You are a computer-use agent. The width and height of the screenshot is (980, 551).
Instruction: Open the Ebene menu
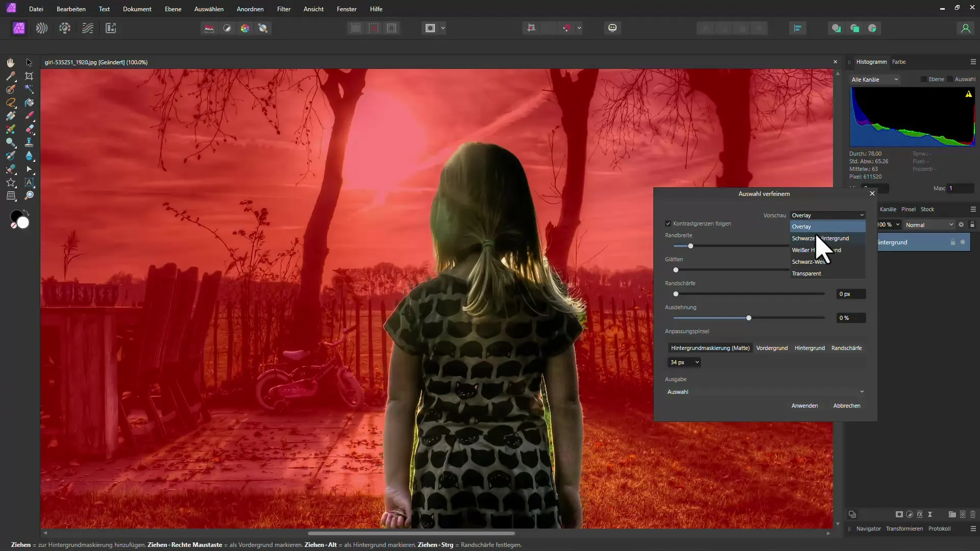173,9
